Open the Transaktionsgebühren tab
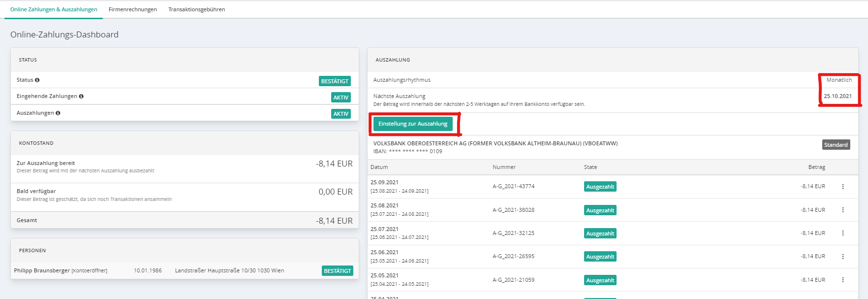The image size is (868, 299). pos(196,9)
